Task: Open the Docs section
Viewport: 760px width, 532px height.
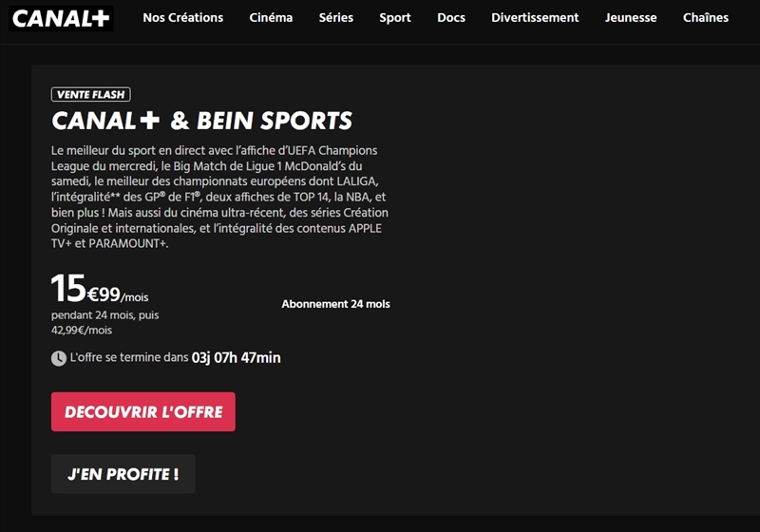Action: pyautogui.click(x=451, y=17)
